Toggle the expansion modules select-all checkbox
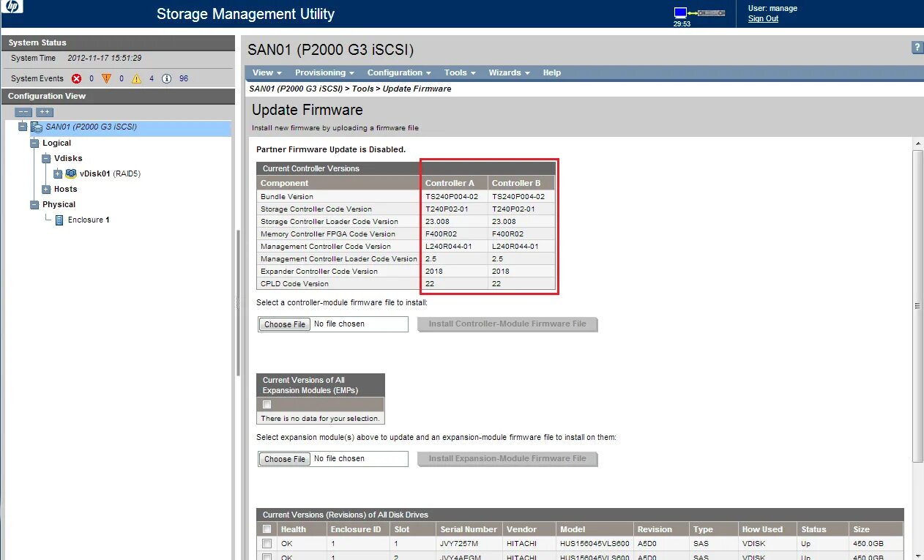This screenshot has height=560, width=924. click(x=267, y=404)
